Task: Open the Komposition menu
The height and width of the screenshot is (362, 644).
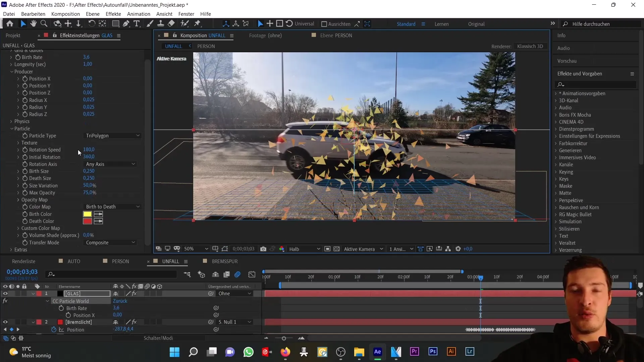Action: 66,14
